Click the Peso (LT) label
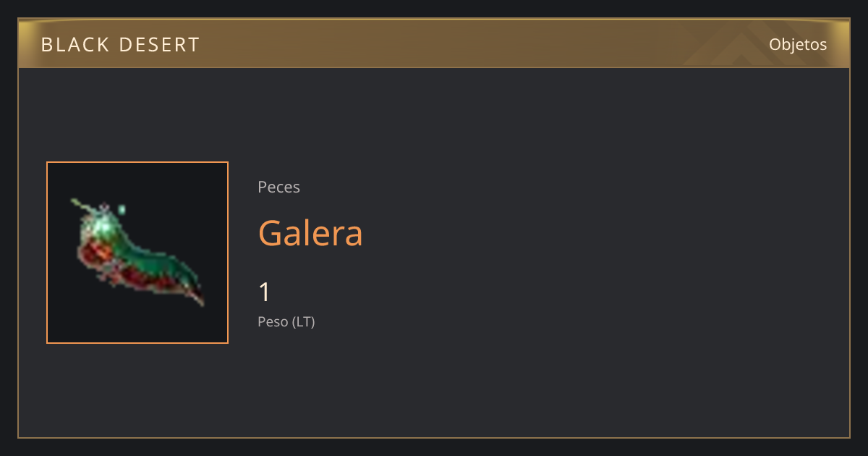868x456 pixels. 286,321
